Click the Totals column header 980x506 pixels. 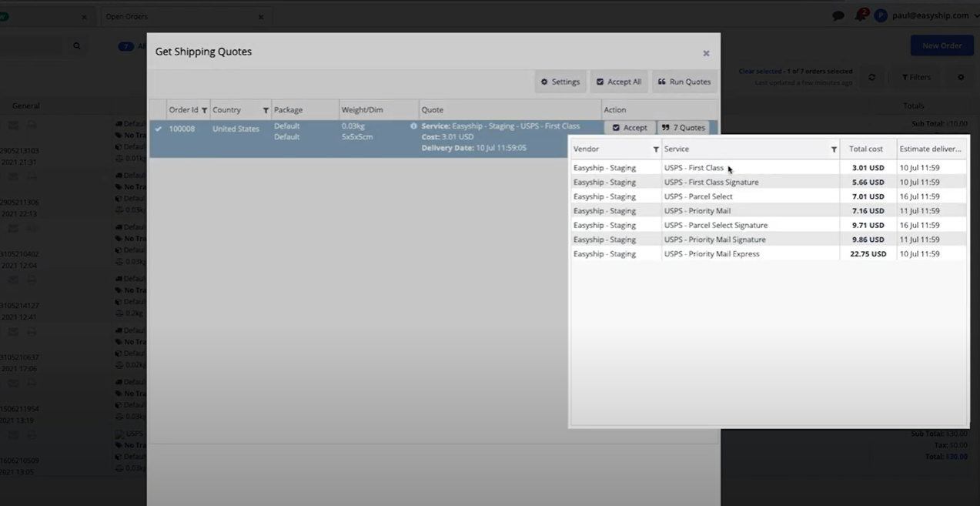pos(913,106)
